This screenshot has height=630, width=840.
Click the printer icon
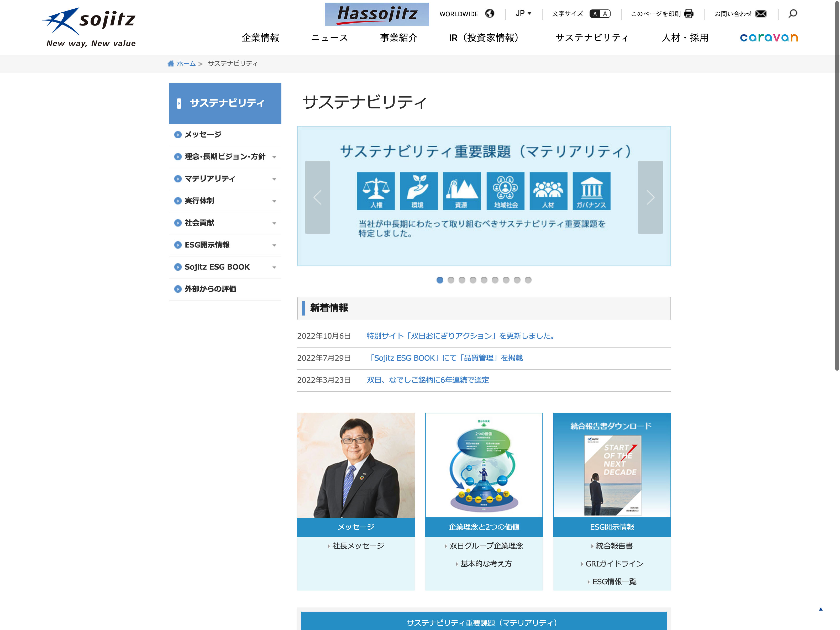pos(689,14)
